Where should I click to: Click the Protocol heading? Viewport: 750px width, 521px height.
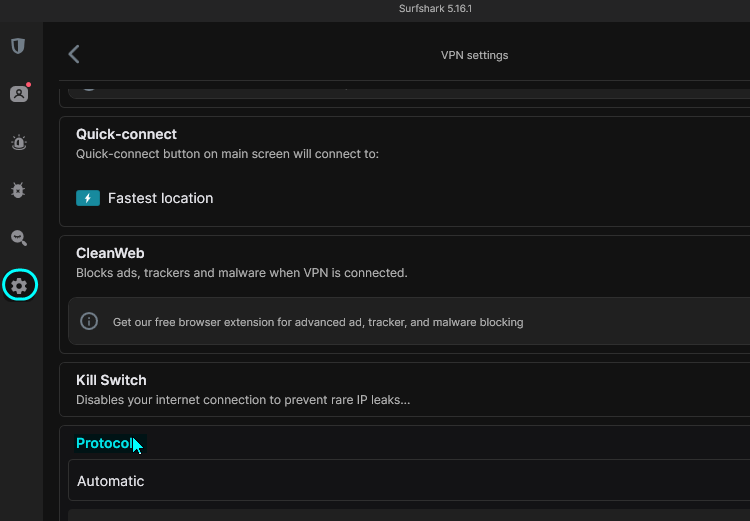click(104, 443)
